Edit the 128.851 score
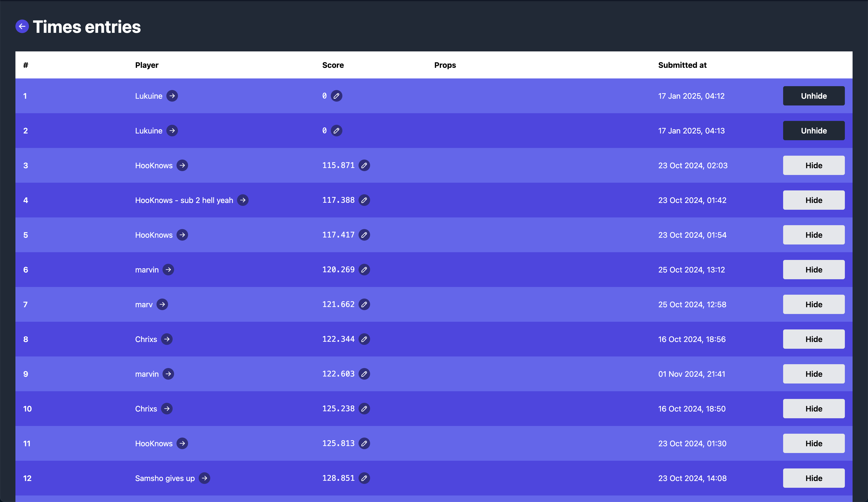 click(364, 478)
